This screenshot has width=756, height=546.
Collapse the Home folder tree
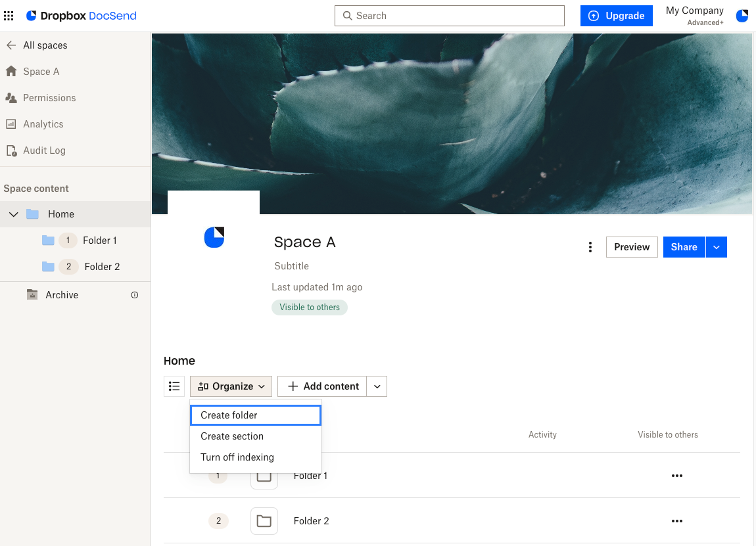point(13,214)
